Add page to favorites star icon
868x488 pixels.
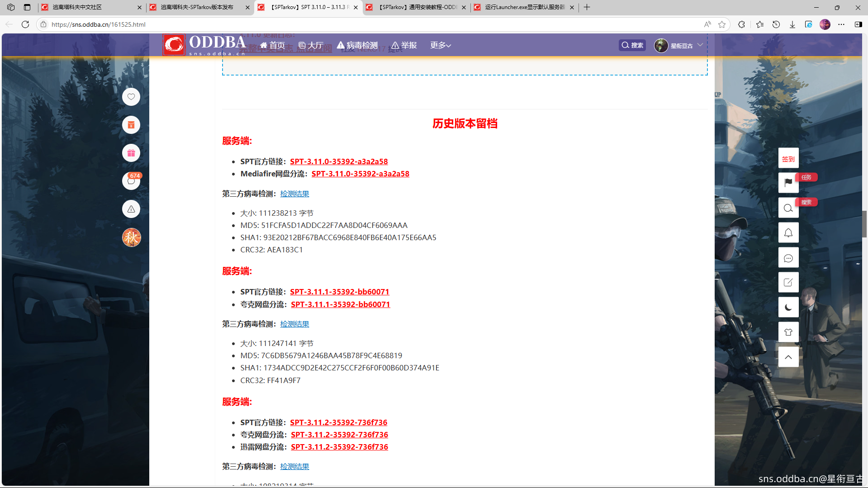coord(722,24)
